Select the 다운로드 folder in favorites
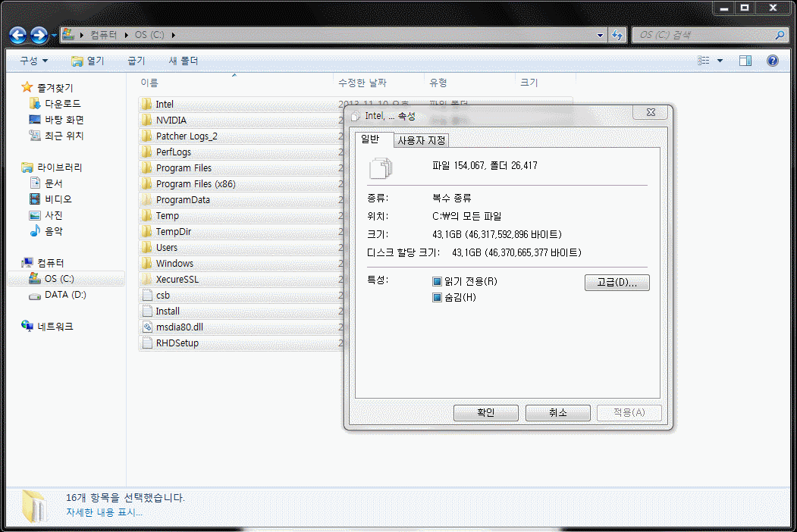 tap(62, 104)
